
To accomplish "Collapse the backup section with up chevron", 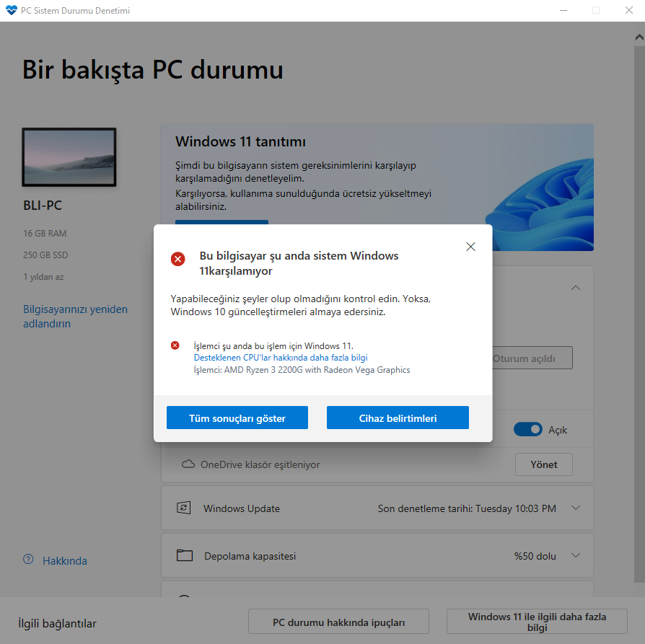I will (576, 288).
